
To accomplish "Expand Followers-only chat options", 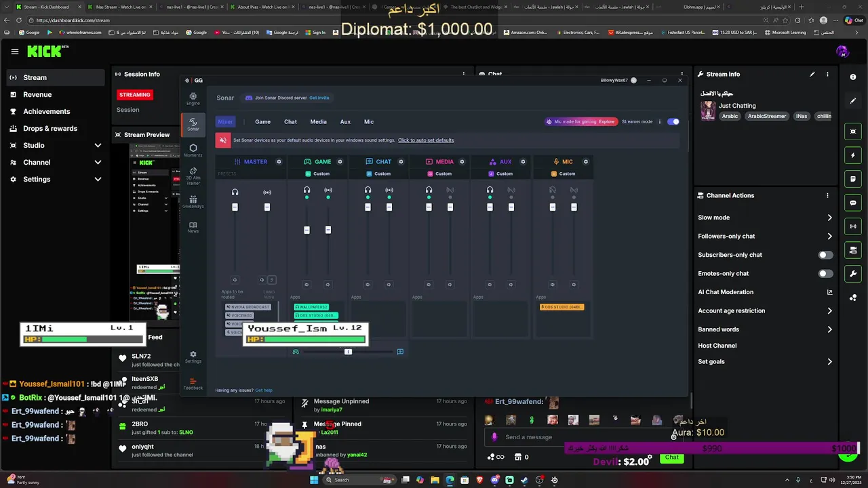I will tap(829, 237).
